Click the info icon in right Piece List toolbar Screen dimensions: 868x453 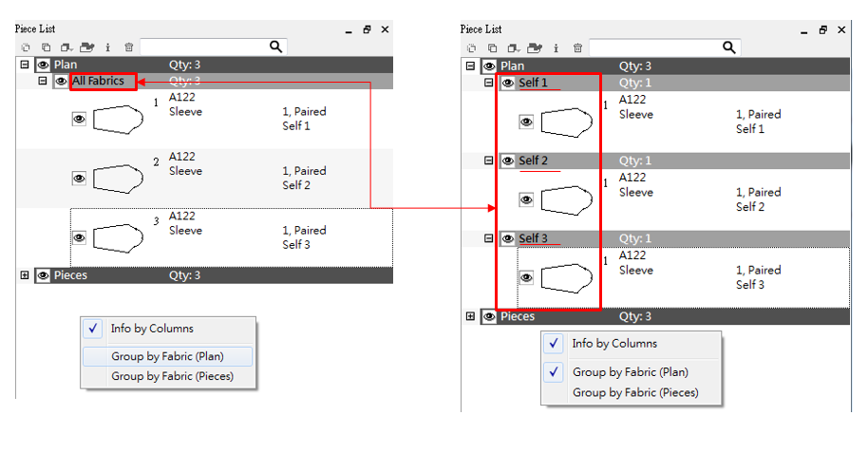pos(556,47)
